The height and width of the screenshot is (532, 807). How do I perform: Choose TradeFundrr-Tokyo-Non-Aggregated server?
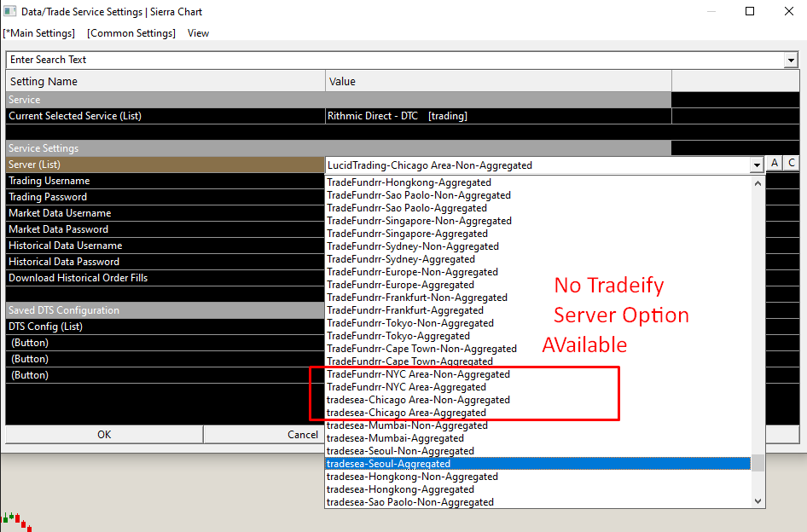[x=538, y=323]
